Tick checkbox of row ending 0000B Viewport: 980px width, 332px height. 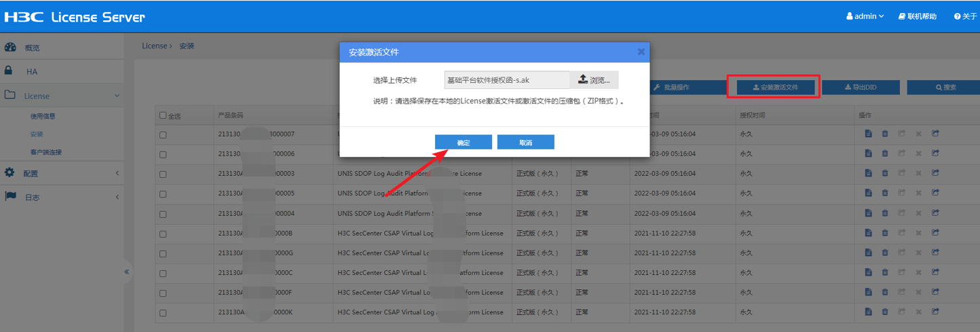(x=163, y=234)
